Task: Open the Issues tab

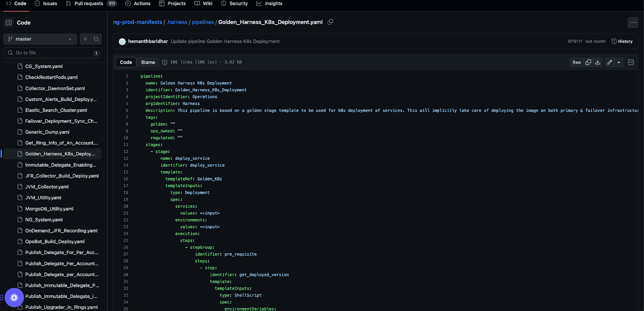Action: pyautogui.click(x=46, y=4)
